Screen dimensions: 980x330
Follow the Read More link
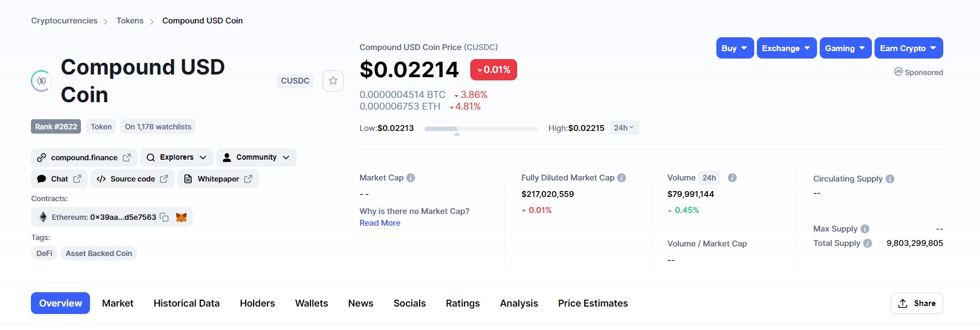[x=380, y=223]
